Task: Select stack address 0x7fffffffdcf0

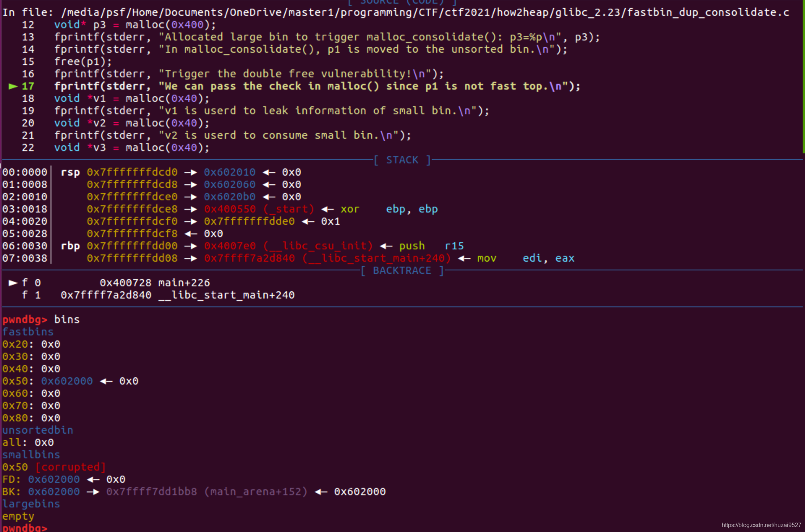Action: click(x=132, y=222)
